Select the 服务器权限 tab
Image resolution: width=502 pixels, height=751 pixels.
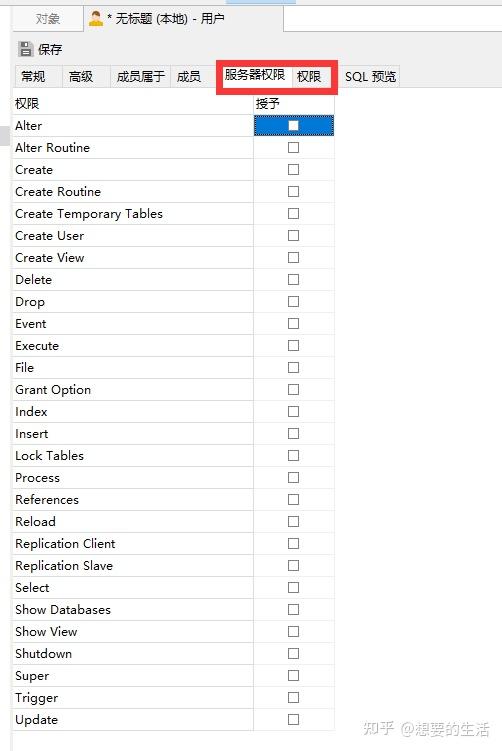coord(255,75)
